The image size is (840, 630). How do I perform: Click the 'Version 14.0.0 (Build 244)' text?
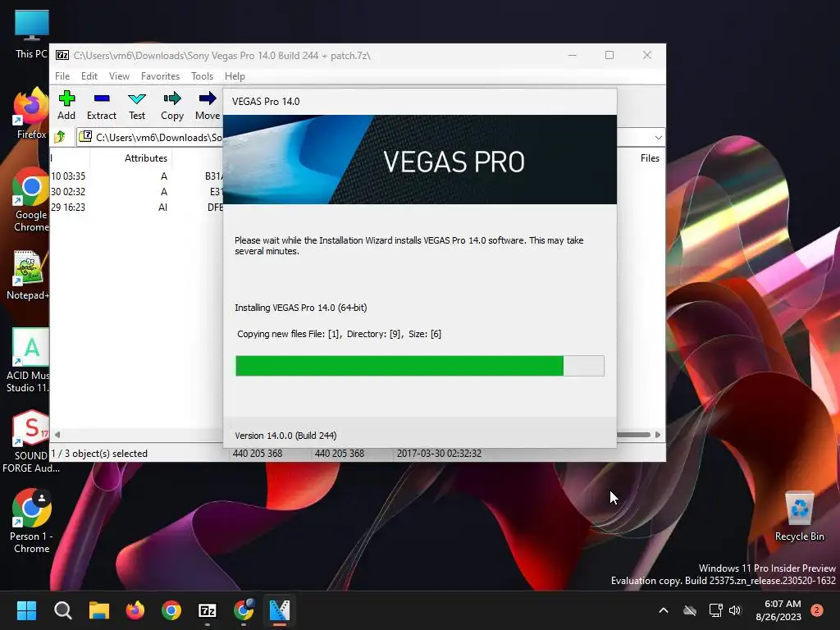click(x=285, y=436)
